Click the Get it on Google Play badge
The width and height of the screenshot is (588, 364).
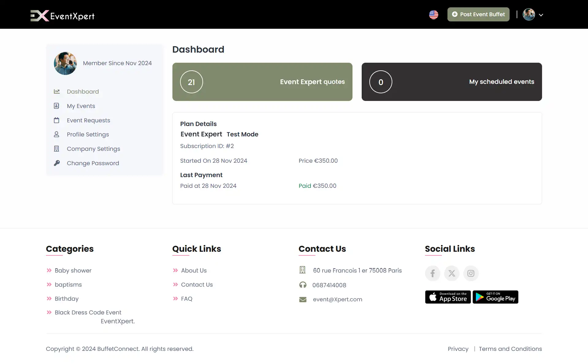click(495, 297)
